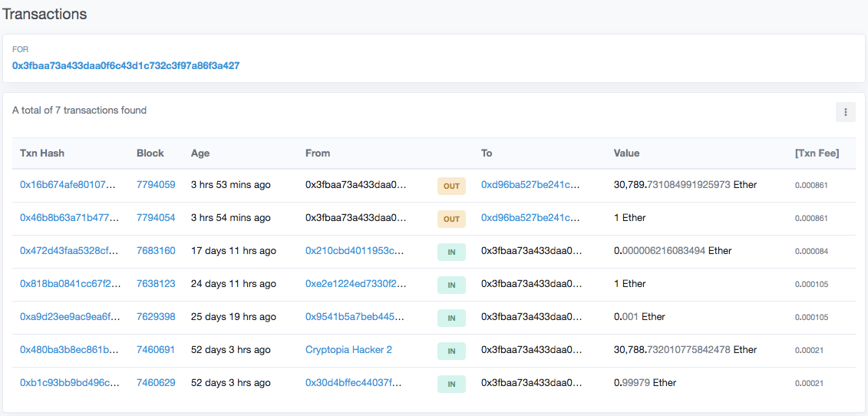The width and height of the screenshot is (868, 416).
Task: Open block 7794054
Action: 156,218
